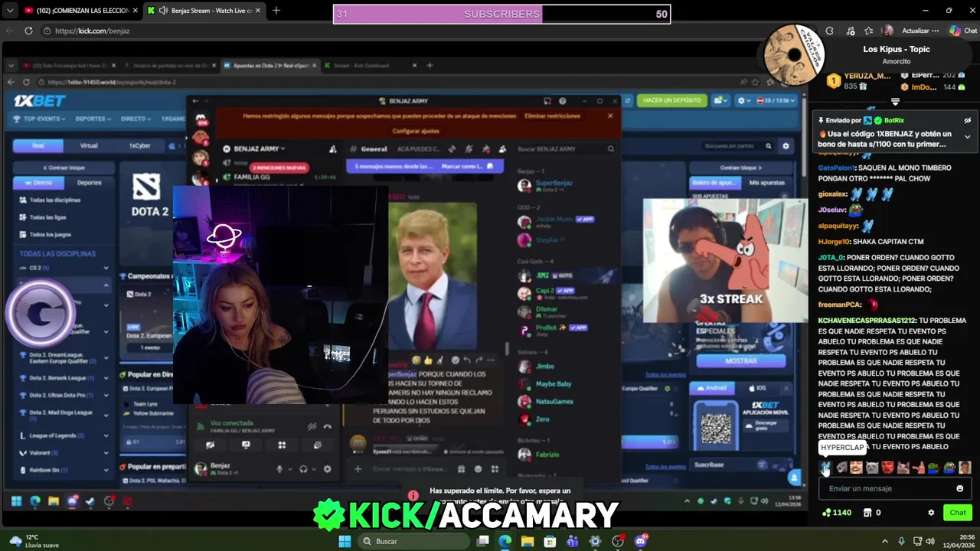Send message with green Chat button
This screenshot has width=980, height=551.
pyautogui.click(x=958, y=513)
